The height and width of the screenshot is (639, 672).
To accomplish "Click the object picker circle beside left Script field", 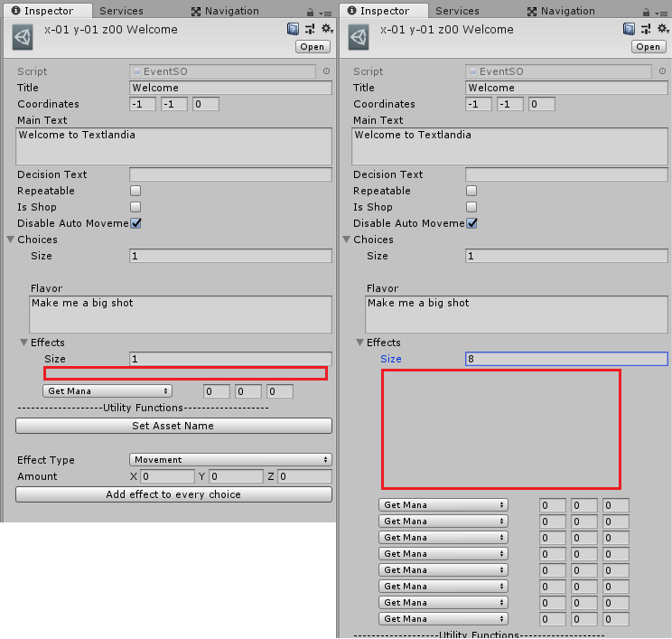I will (x=326, y=71).
